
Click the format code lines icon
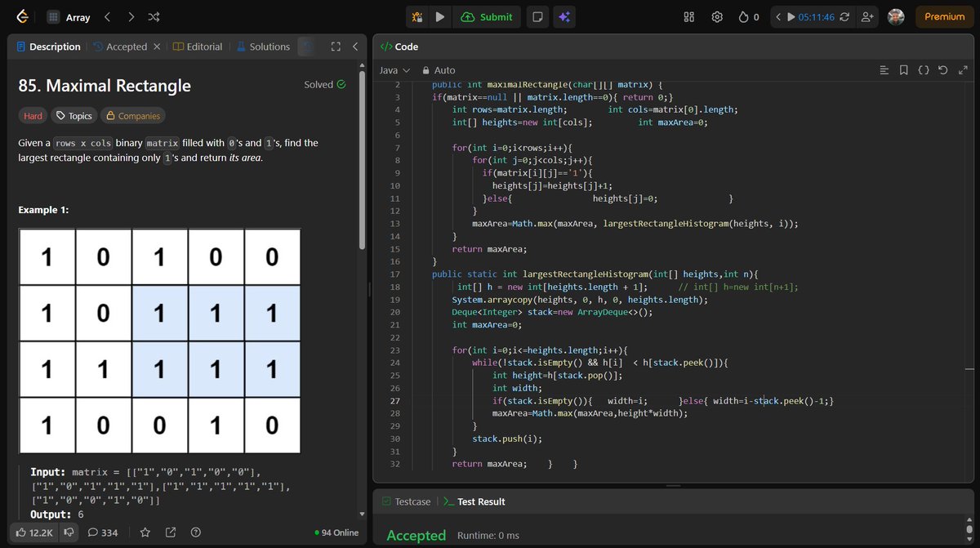884,70
